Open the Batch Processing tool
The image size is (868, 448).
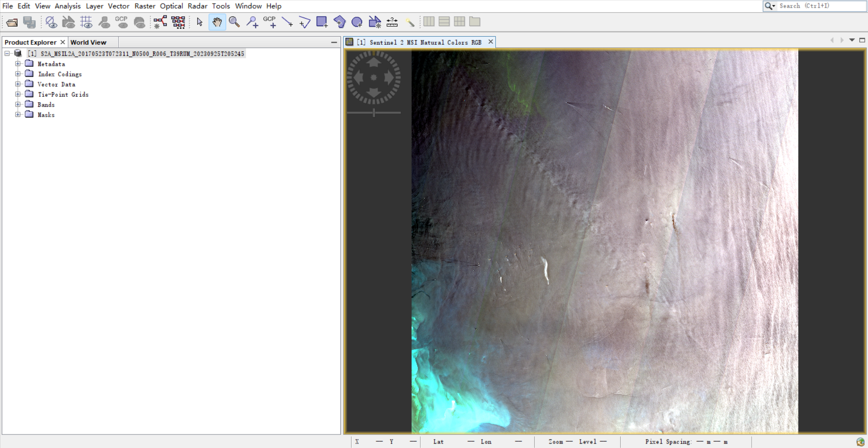[x=178, y=22]
